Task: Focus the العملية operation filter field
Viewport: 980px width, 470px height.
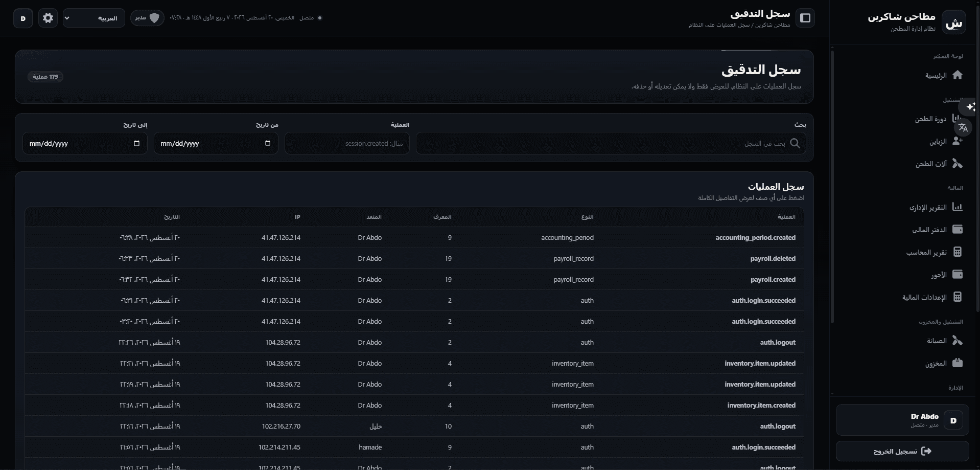Action: point(347,143)
